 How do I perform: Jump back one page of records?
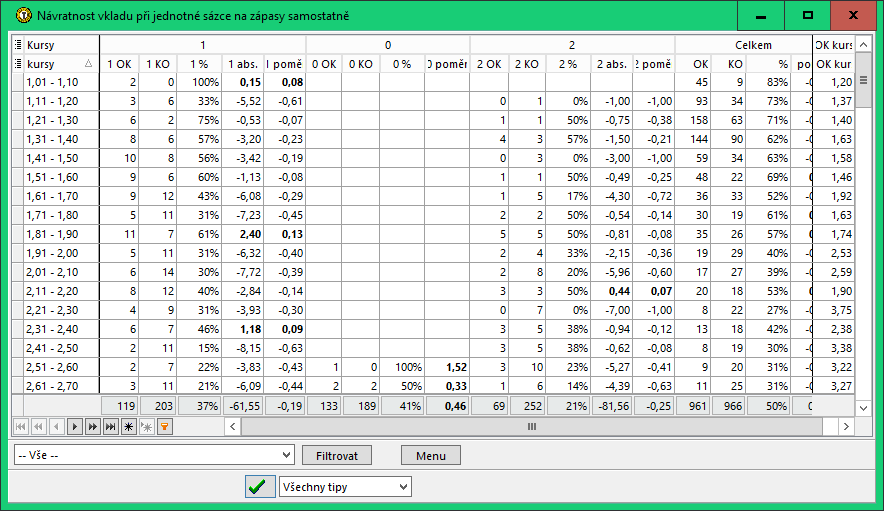pos(38,427)
